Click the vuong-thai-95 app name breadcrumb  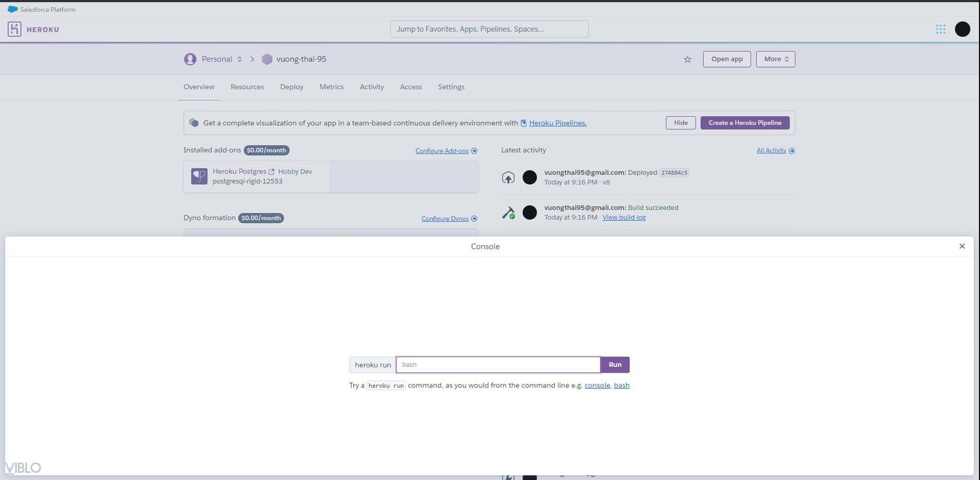[x=301, y=59]
